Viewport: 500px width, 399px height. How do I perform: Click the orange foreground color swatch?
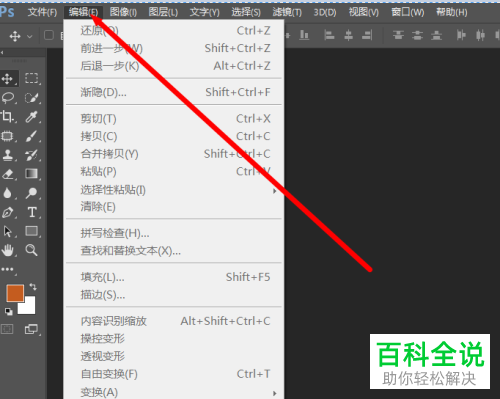[x=15, y=293]
